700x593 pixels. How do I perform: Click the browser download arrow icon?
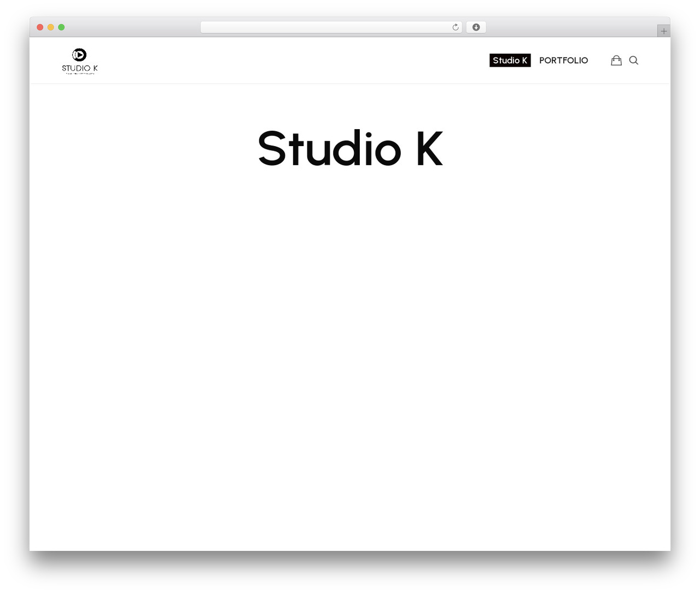click(476, 27)
